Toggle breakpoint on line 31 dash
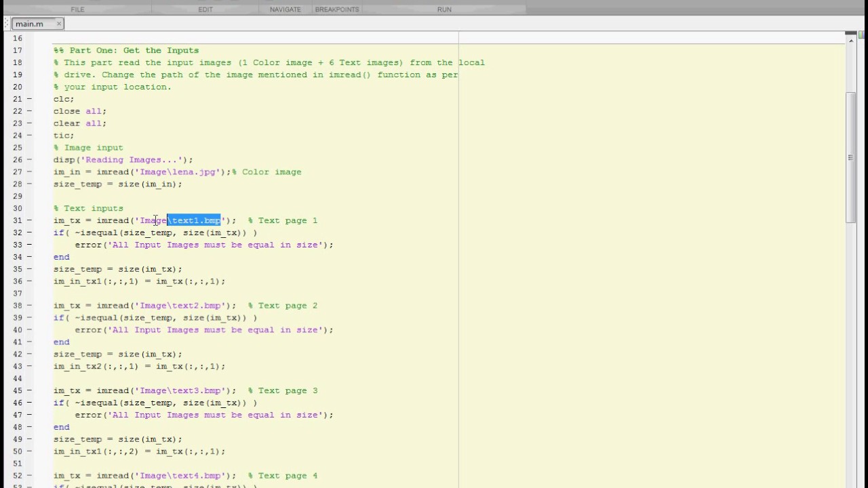The width and height of the screenshot is (868, 488). click(29, 221)
